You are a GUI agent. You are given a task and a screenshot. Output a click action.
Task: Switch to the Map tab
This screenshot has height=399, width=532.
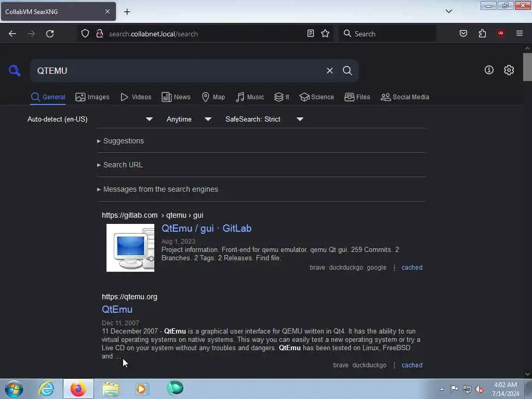pos(213,97)
